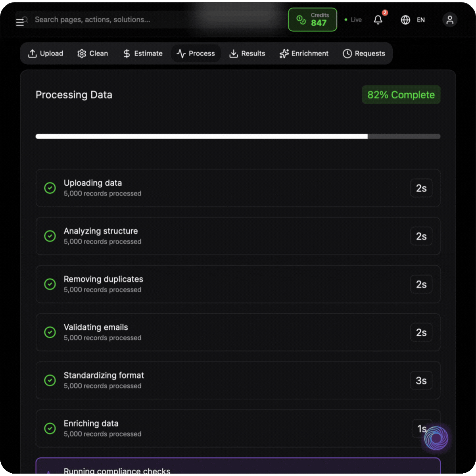Open the user profile avatar icon

coord(449,20)
